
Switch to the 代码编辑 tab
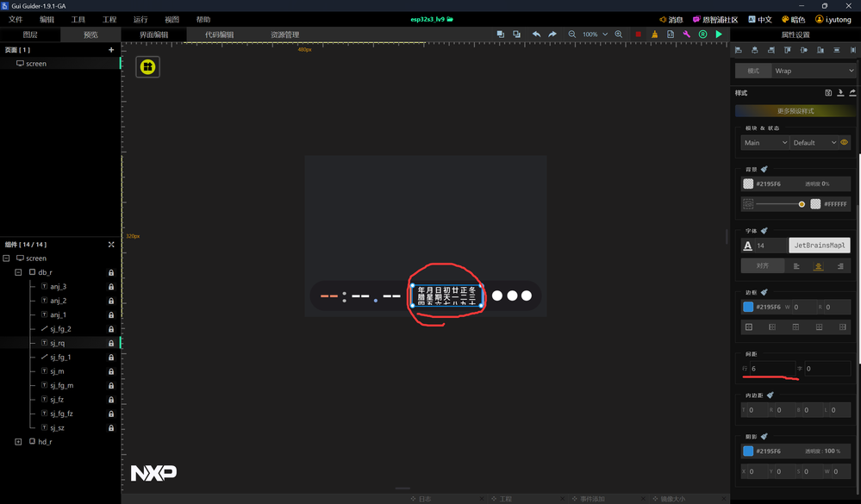tap(219, 34)
